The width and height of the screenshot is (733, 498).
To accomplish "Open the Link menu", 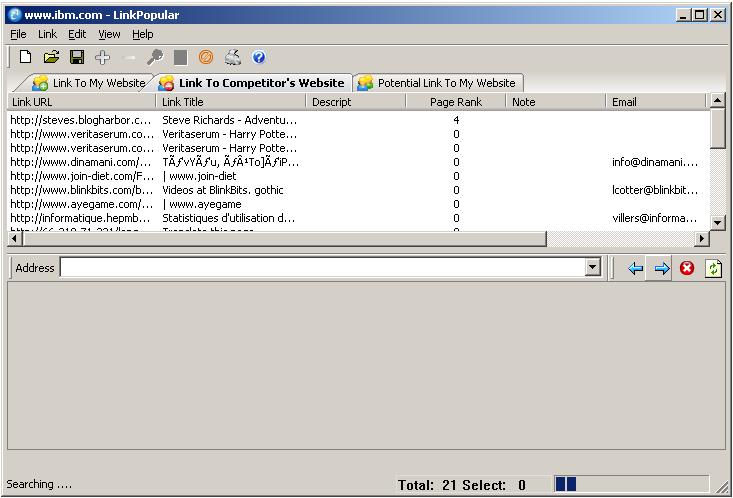I will coord(47,34).
